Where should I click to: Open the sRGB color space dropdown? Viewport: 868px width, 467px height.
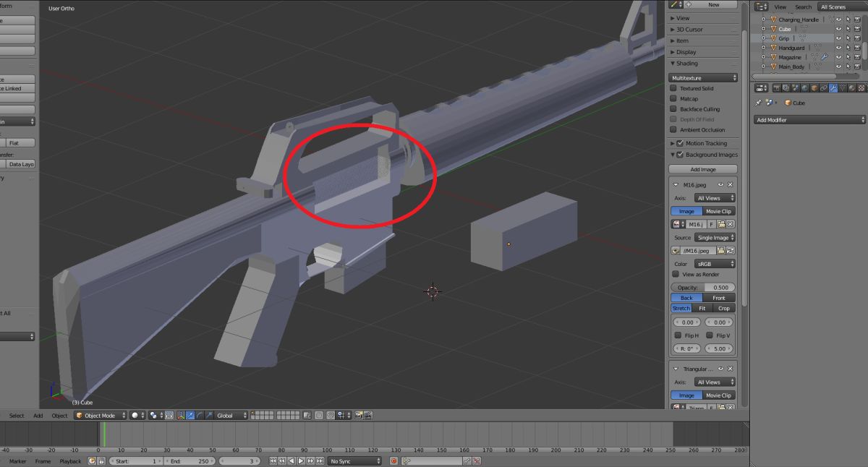pos(715,264)
